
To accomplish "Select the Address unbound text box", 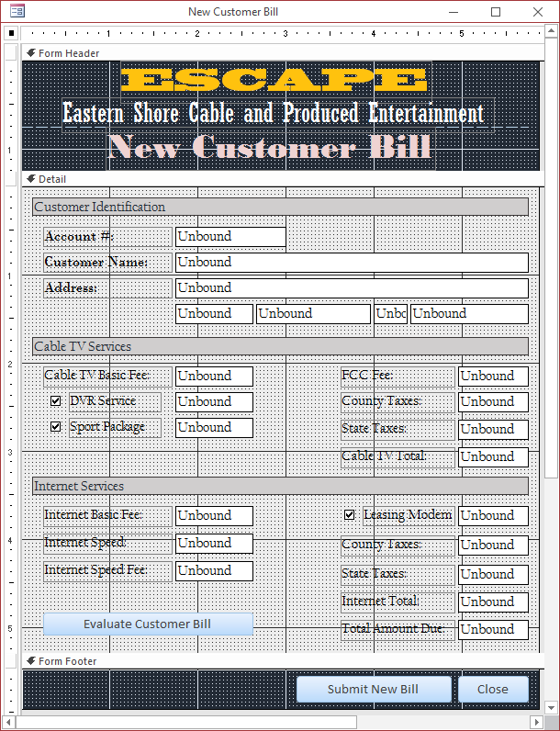I will click(352, 288).
